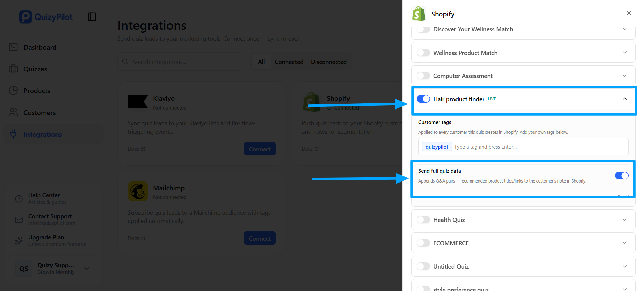
Task: Enable Discover Your Wellness Match toggle
Action: click(423, 29)
